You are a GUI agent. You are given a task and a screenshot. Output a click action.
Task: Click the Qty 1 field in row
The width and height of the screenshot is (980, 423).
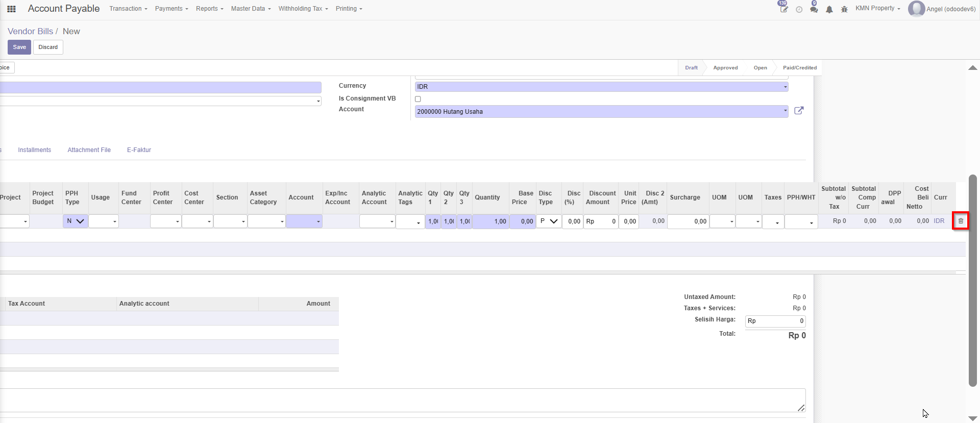tap(433, 221)
